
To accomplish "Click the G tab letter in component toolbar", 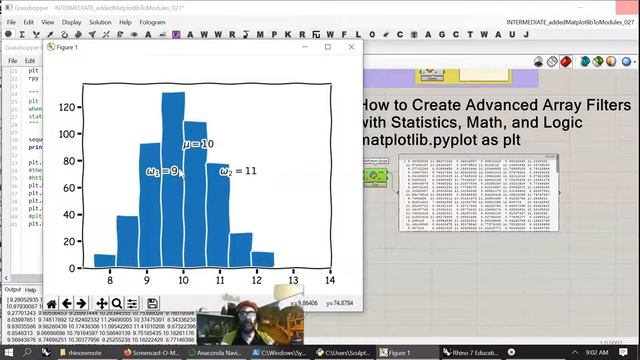I will pos(442,35).
